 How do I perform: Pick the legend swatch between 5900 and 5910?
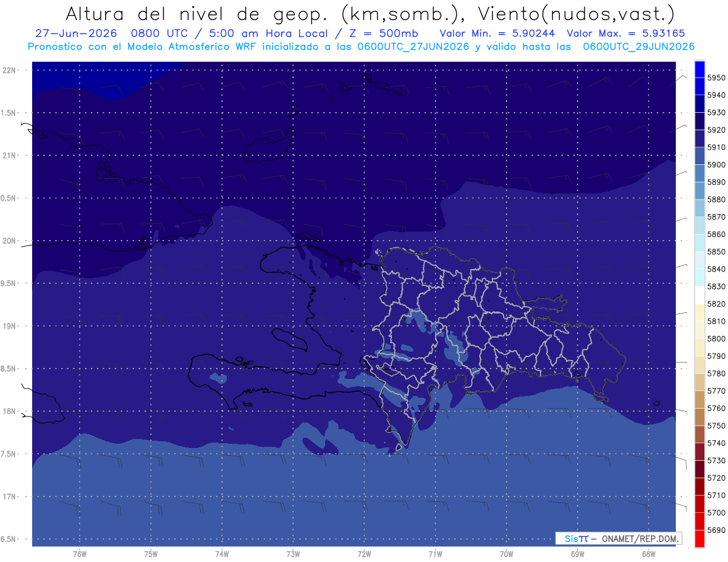[699, 156]
